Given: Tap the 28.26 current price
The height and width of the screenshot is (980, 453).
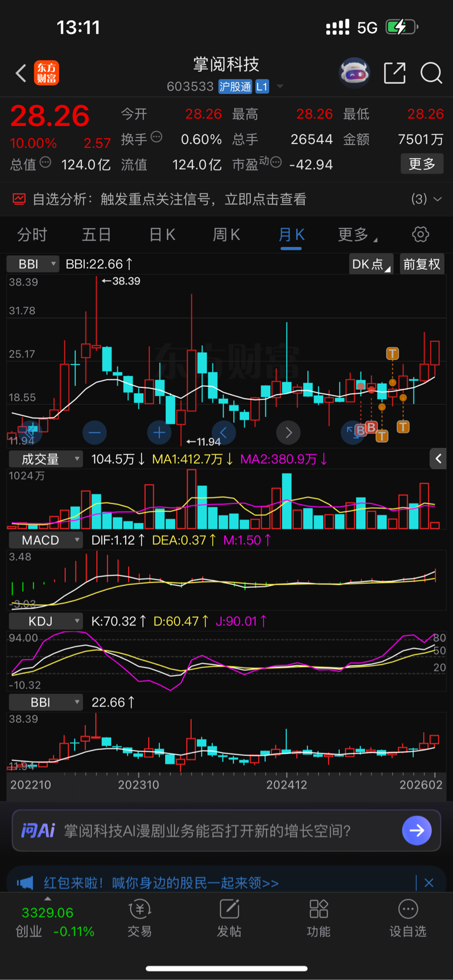Looking at the screenshot, I should [50, 116].
